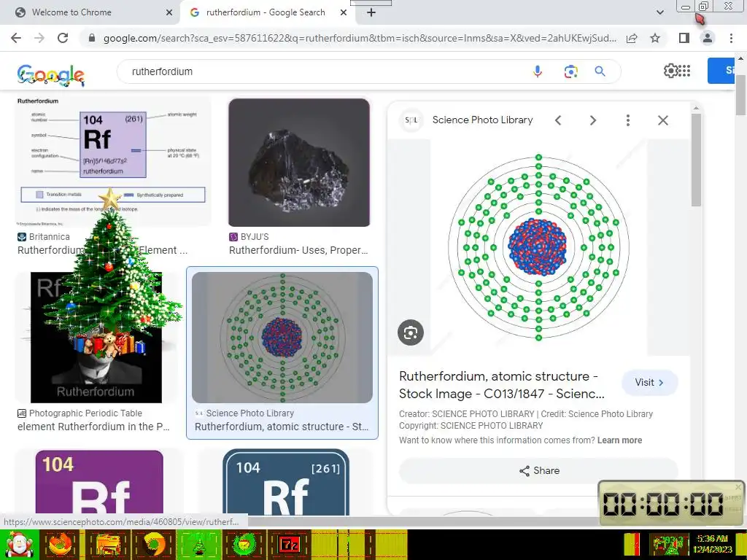Viewport: 747px width, 560px height.
Task: Open the Rutherfordium, atomic structure title link
Action: click(x=502, y=385)
